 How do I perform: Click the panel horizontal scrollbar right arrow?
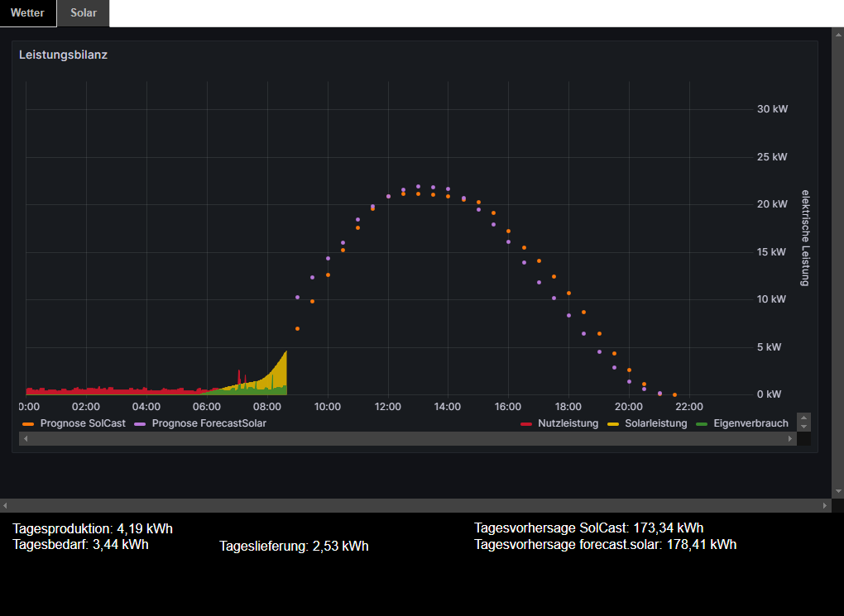tap(789, 438)
